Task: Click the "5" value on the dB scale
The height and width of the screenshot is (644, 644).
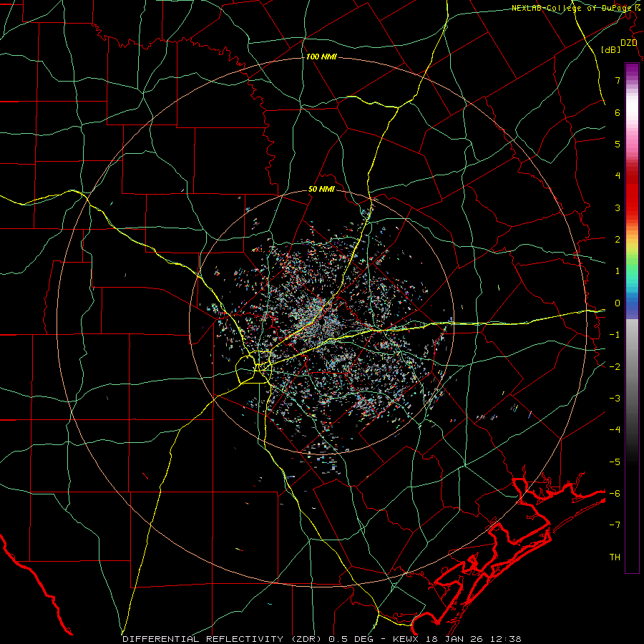Action: pyautogui.click(x=618, y=144)
